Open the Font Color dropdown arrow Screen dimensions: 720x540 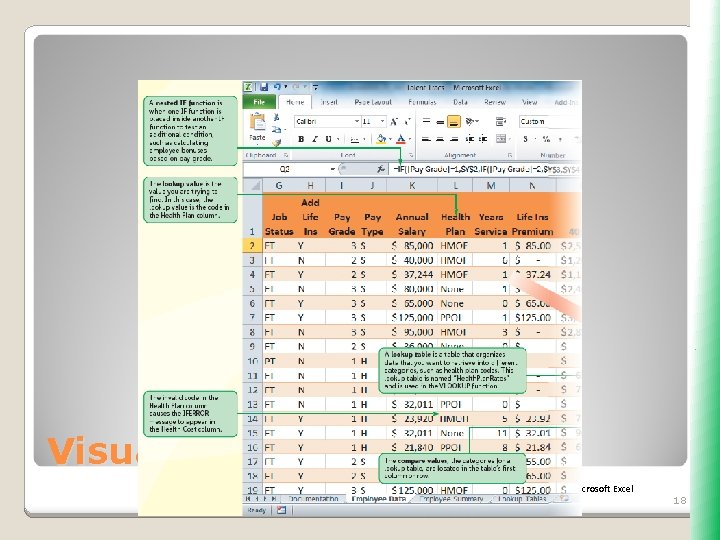[x=410, y=139]
